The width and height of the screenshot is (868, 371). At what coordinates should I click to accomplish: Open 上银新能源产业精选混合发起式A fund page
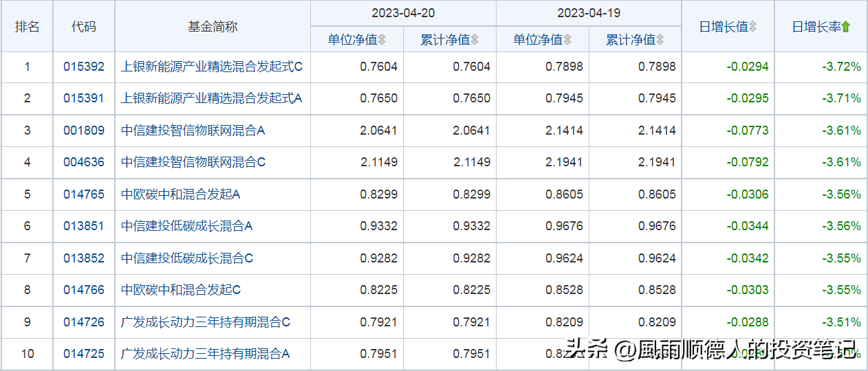coord(212,98)
